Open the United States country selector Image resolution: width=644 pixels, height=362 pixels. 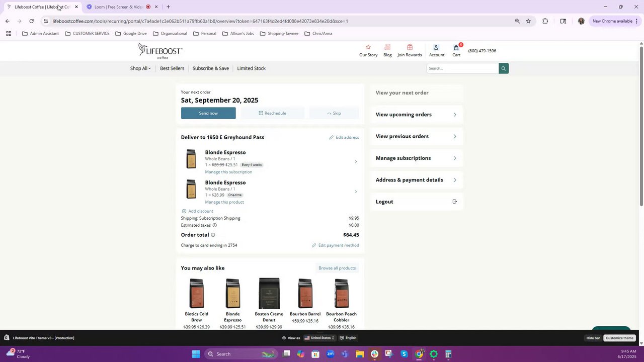coord(319,338)
